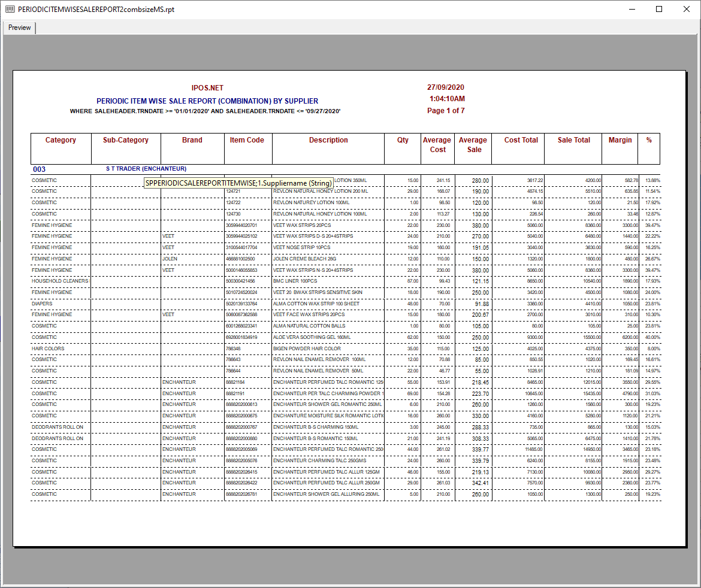Click the Average Cost column header
Image resolution: width=701 pixels, height=588 pixels.
tap(437, 145)
